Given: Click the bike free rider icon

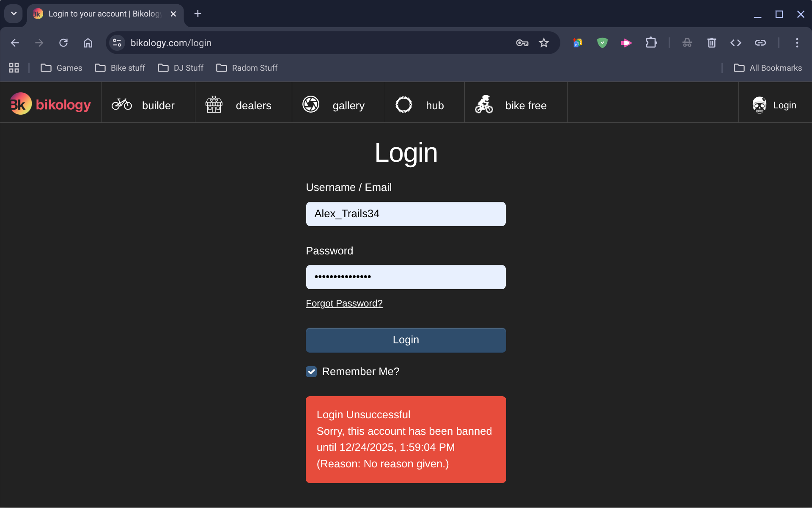Looking at the screenshot, I should [484, 105].
